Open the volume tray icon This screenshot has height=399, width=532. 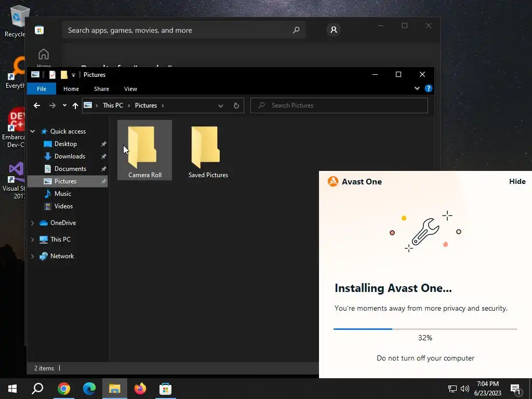click(465, 389)
